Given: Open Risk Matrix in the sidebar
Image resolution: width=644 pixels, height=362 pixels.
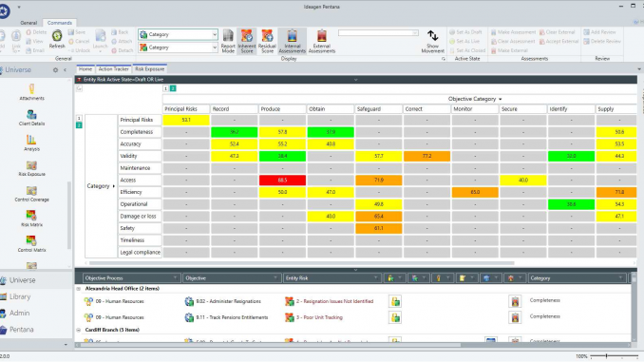Looking at the screenshot, I should tap(31, 219).
